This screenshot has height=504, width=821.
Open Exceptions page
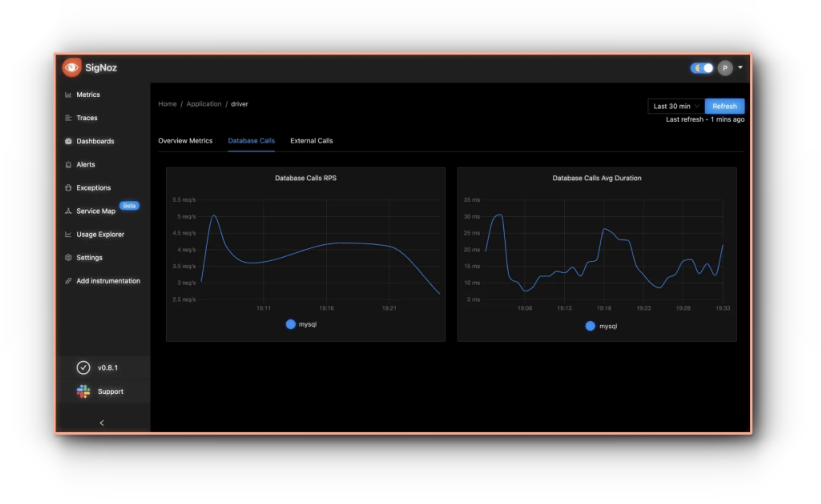pyautogui.click(x=94, y=188)
